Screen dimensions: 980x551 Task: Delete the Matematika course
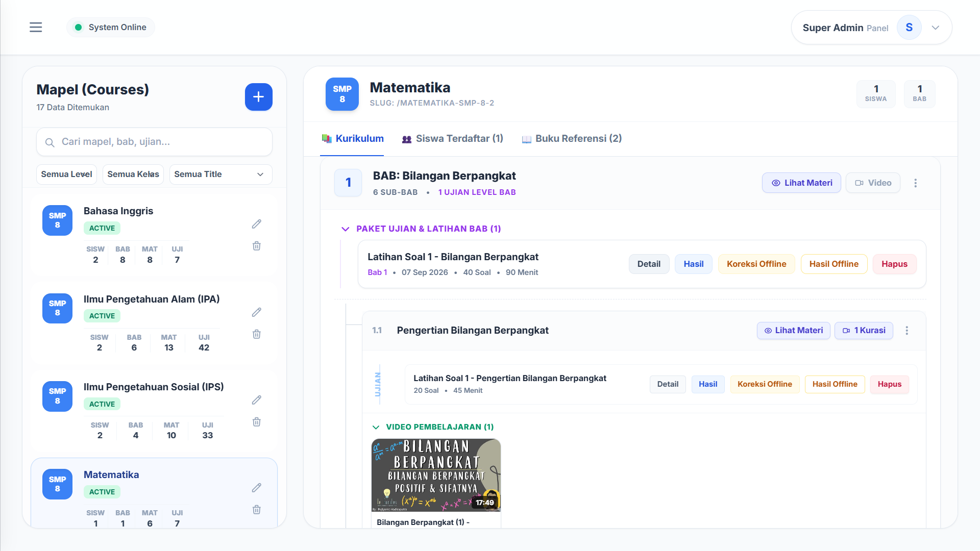pyautogui.click(x=257, y=510)
